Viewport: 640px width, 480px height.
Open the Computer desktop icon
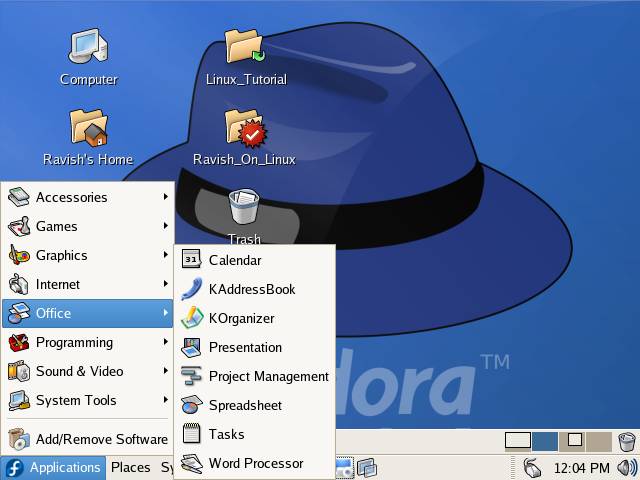pyautogui.click(x=88, y=48)
